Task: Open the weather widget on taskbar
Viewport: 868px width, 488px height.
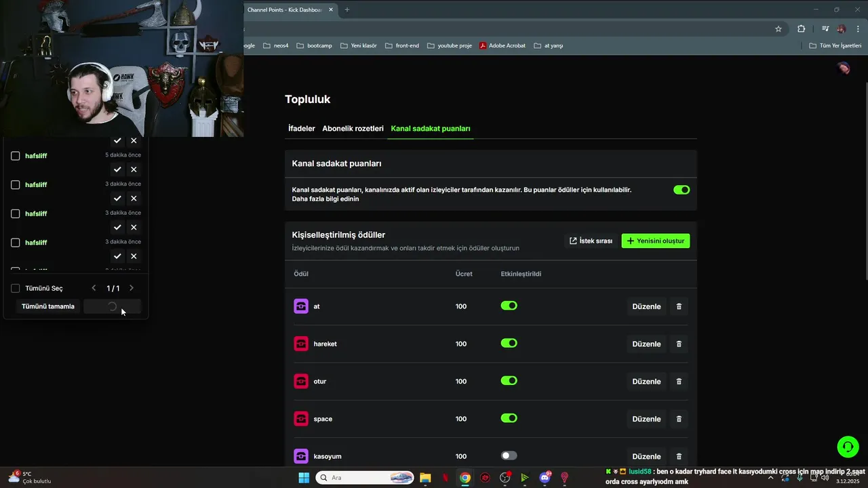Action: coord(28,477)
